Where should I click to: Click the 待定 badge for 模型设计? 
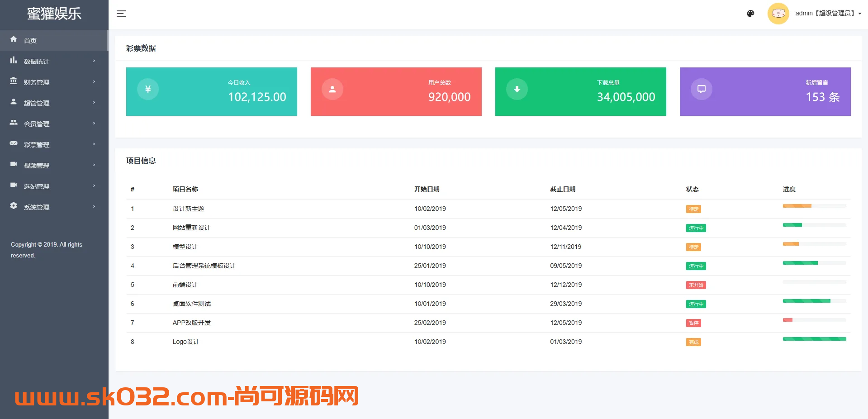[693, 247]
